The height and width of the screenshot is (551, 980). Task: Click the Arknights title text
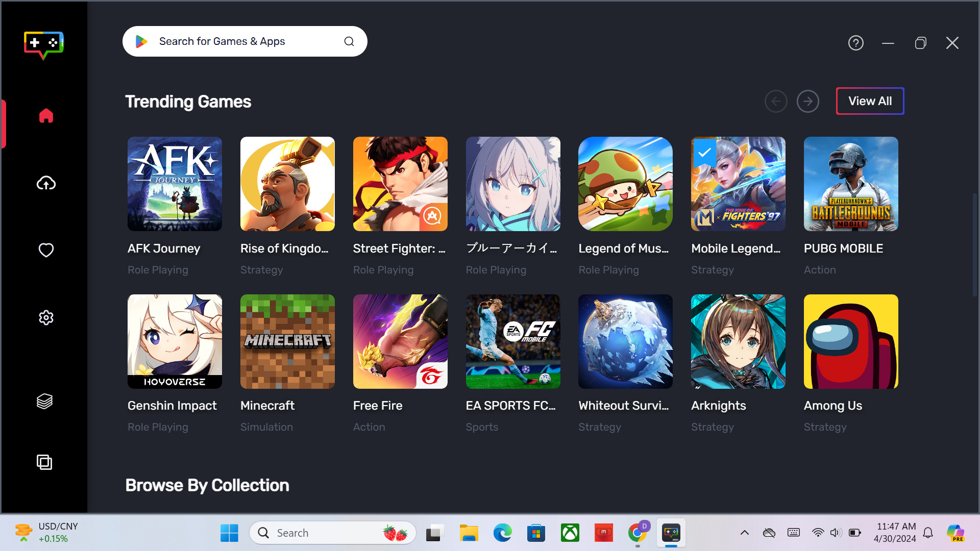coord(719,406)
